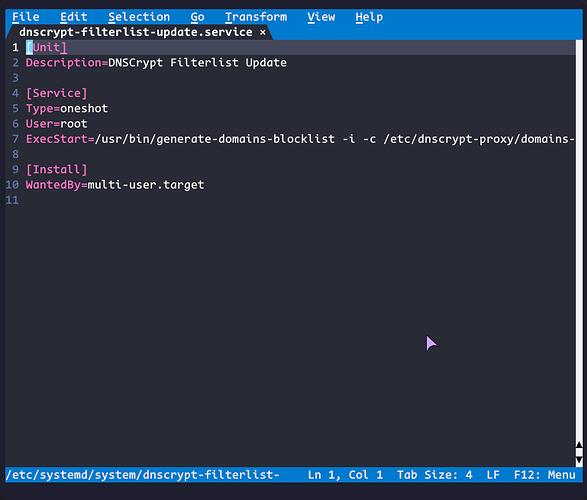Place cursor on the ExecStart line

[x=299, y=139]
